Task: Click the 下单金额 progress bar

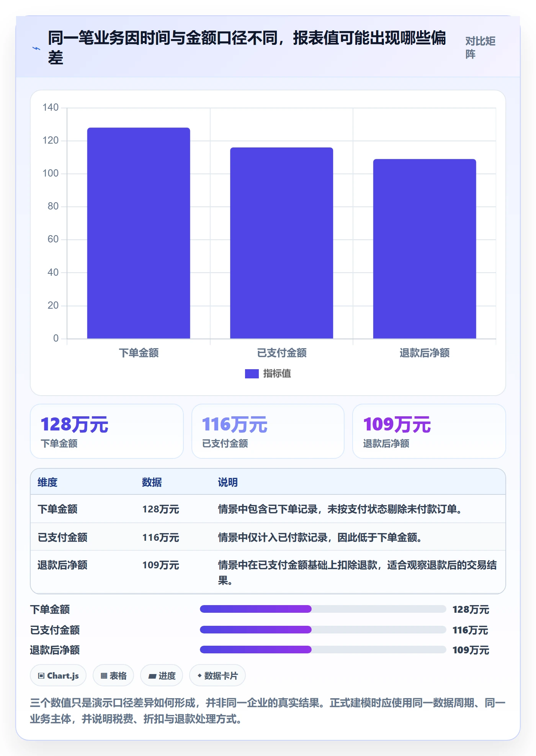Action: (x=323, y=609)
